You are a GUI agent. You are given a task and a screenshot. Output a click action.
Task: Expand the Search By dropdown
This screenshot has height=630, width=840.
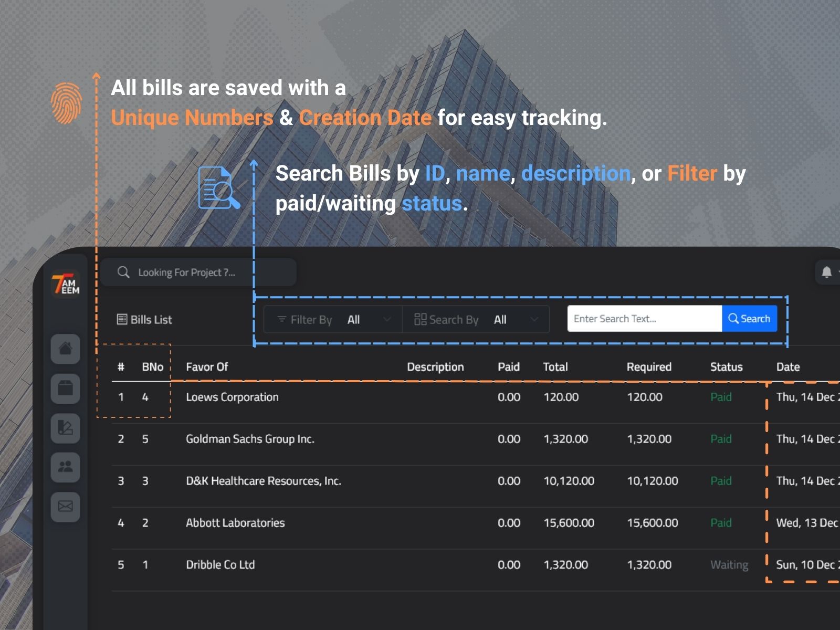click(476, 320)
